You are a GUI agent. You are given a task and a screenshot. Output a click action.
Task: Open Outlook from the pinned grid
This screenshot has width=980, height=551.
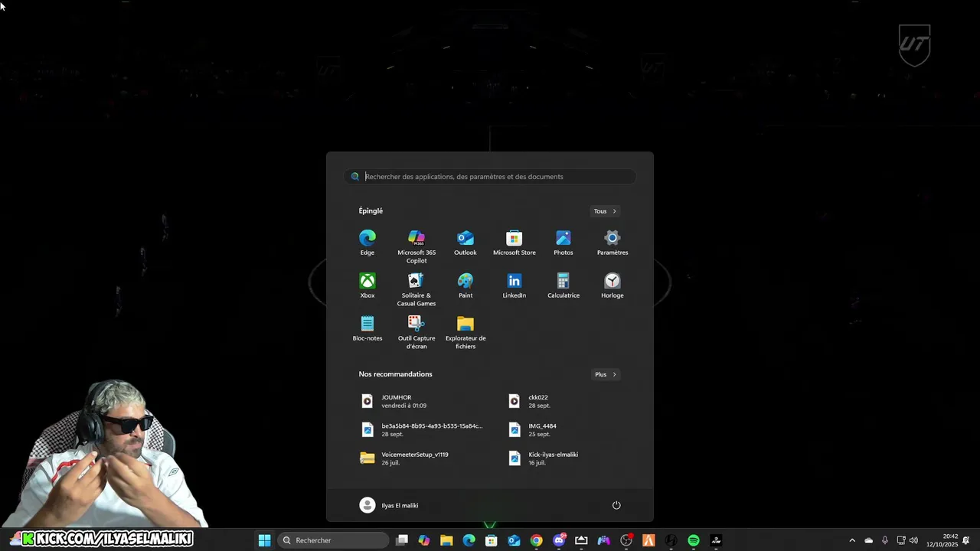tap(465, 243)
